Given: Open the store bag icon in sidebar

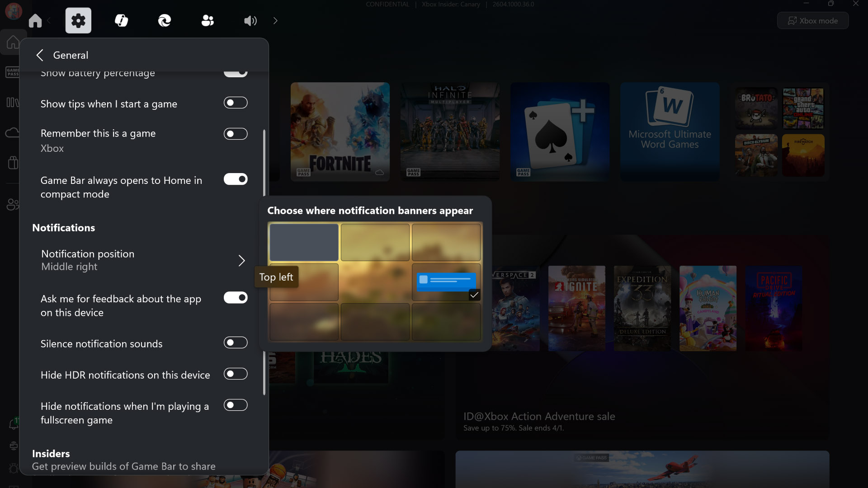Looking at the screenshot, I should click(13, 162).
